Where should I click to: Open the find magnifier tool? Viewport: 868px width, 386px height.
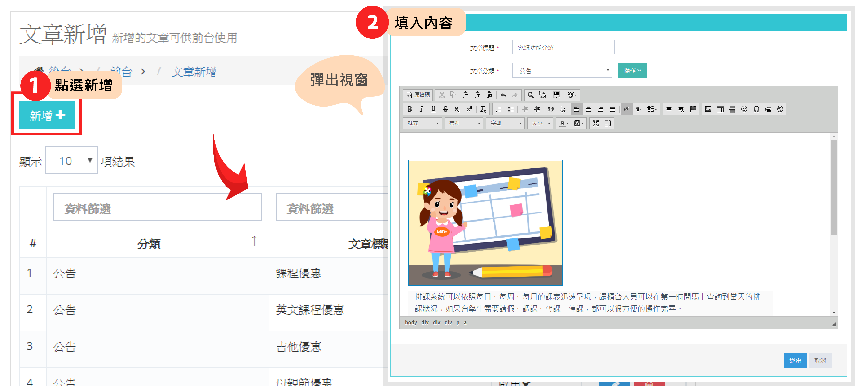(x=530, y=95)
